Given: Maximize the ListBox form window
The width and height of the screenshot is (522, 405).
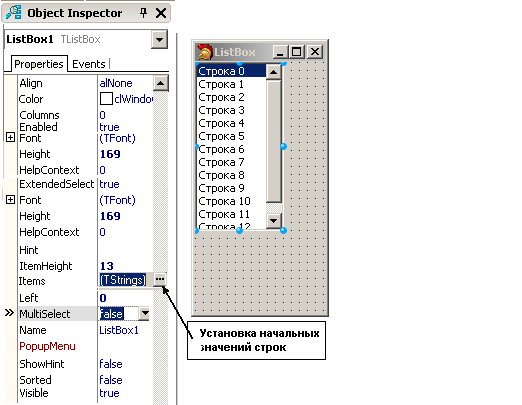Looking at the screenshot, I should (296, 52).
